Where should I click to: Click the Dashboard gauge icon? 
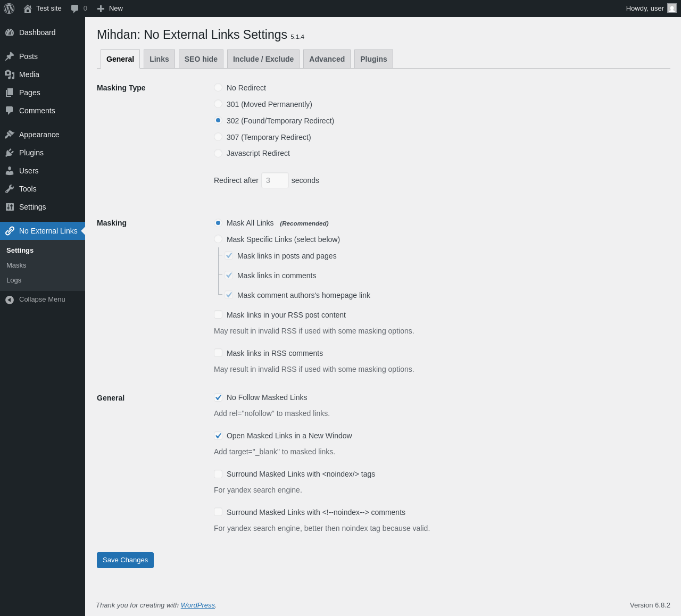[10, 32]
